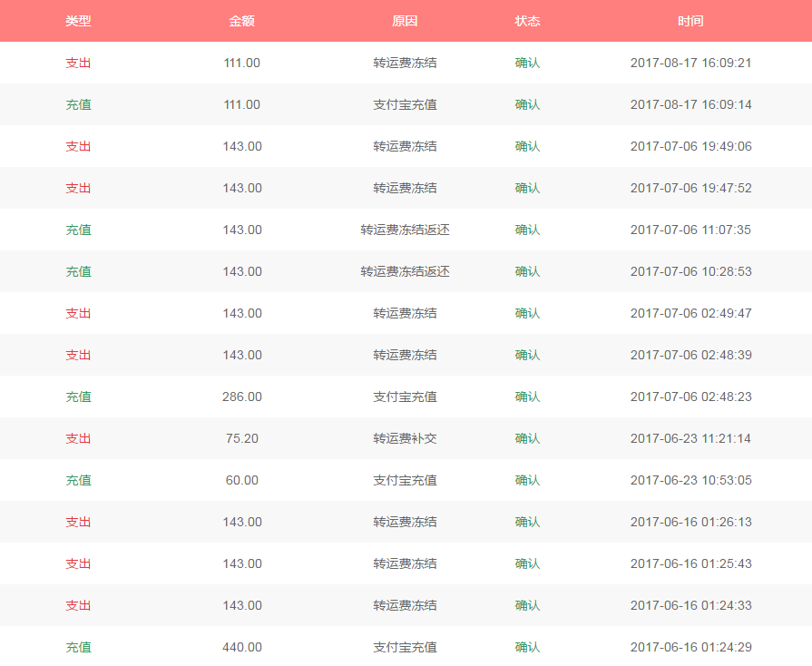Click 充值 type in the 286.00 row
This screenshot has width=812, height=666.
(78, 397)
